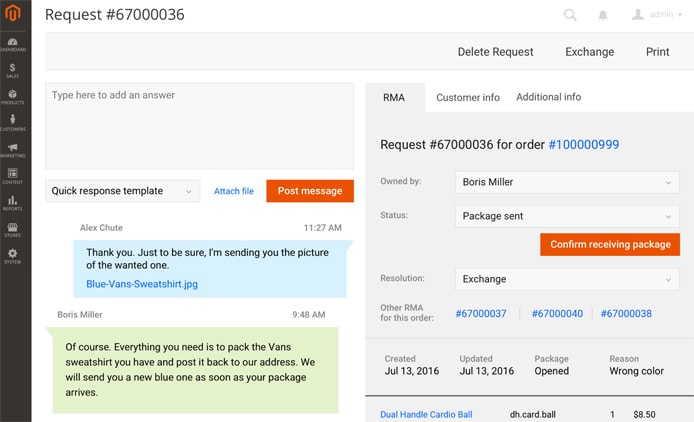
Task: Click the Post message button
Action: (x=310, y=191)
